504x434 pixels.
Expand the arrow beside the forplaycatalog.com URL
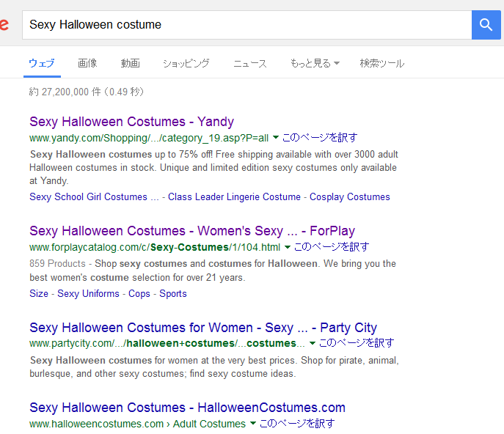[288, 247]
